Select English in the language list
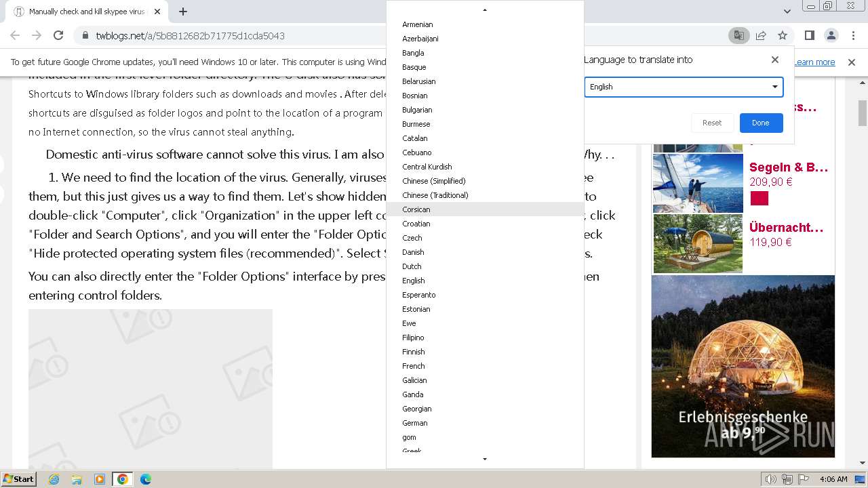868x488 pixels. point(485,281)
